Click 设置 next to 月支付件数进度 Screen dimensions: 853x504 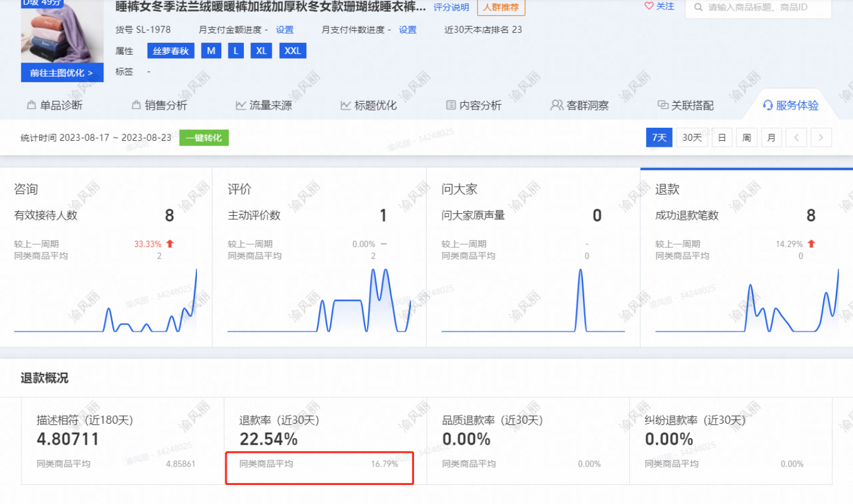click(x=407, y=30)
